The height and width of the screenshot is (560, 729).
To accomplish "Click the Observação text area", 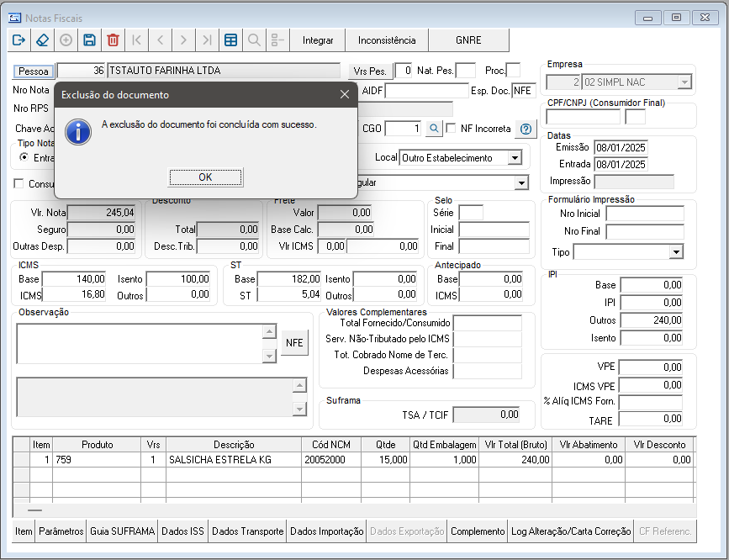I will point(140,344).
